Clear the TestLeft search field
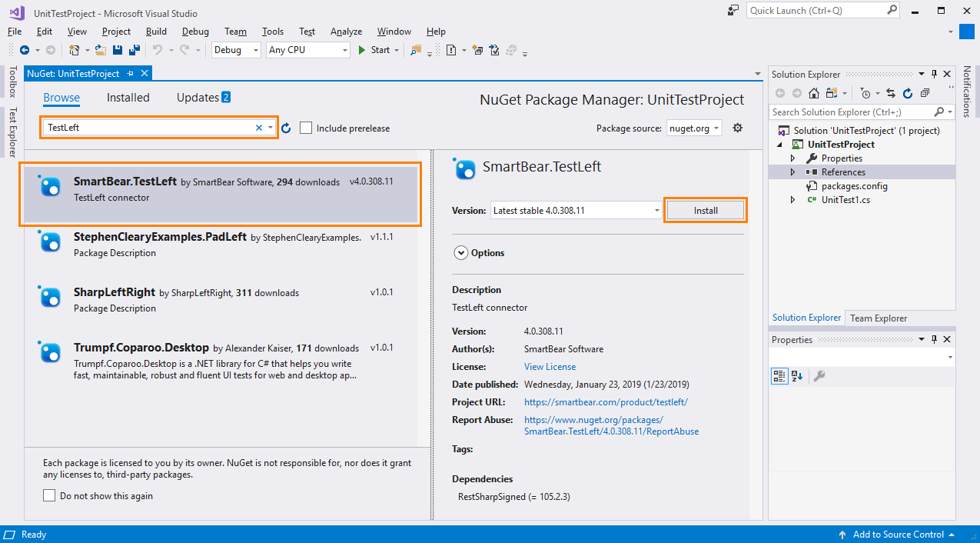The width and height of the screenshot is (980, 543). click(x=258, y=128)
